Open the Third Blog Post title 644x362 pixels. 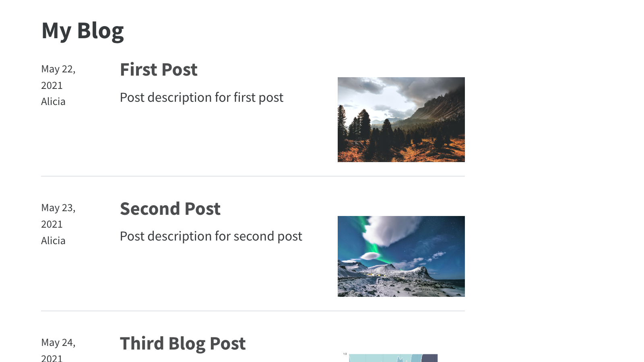click(183, 343)
